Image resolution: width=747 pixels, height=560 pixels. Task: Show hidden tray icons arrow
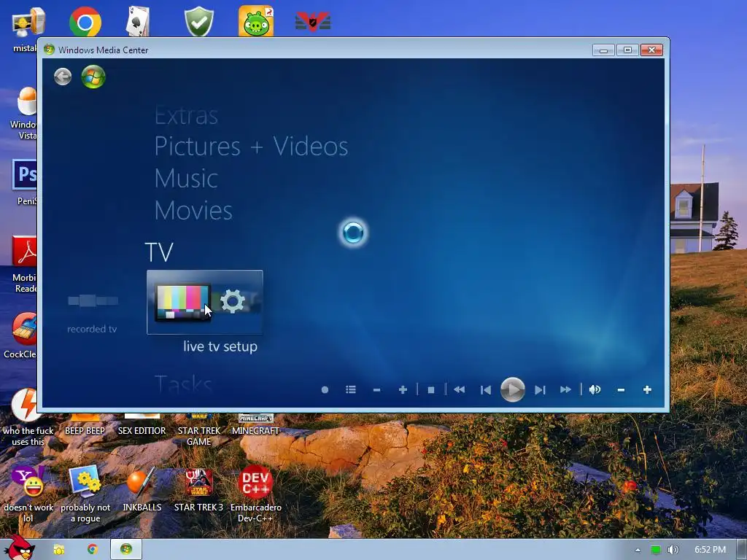638,550
